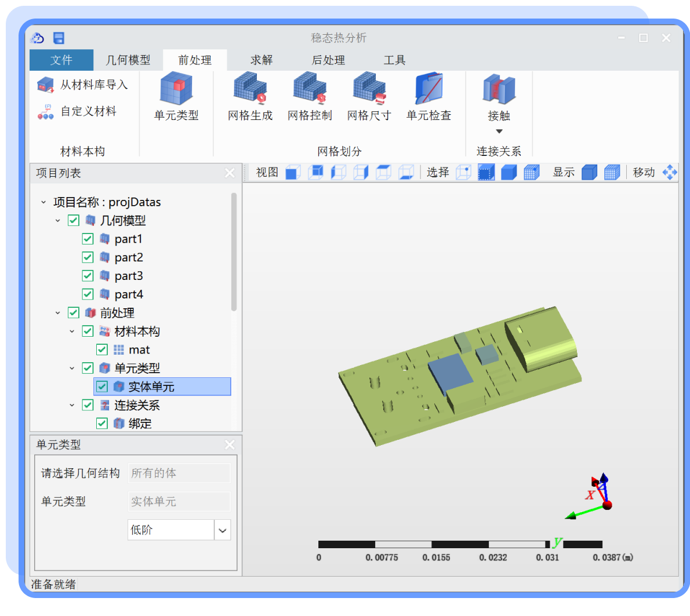Switch to the 求解 tab
690x616 pixels.
(x=262, y=60)
